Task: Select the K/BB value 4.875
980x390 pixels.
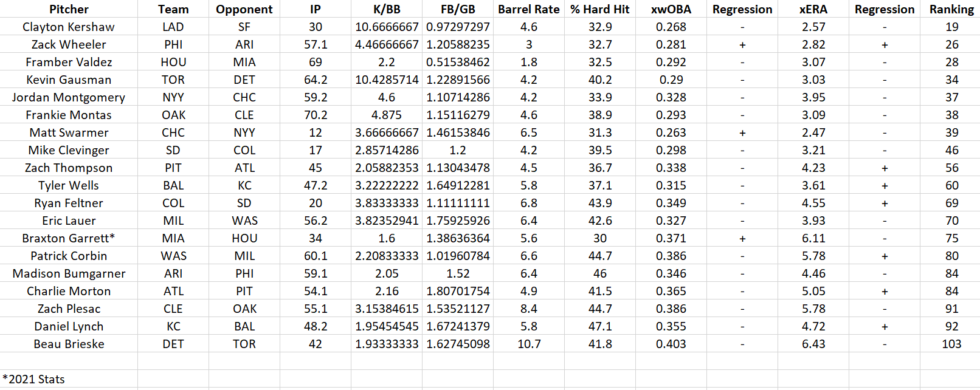Action: tap(387, 115)
